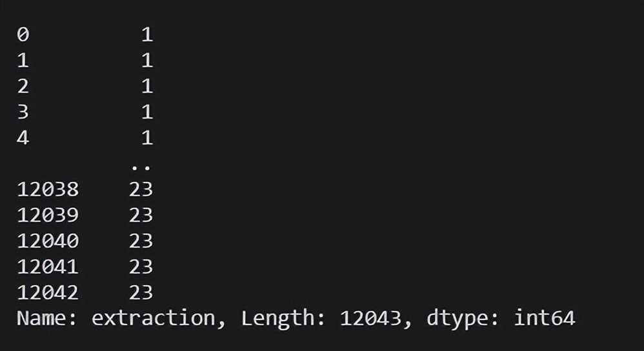
Task: Select value 1 beside index 4
Action: (147, 138)
